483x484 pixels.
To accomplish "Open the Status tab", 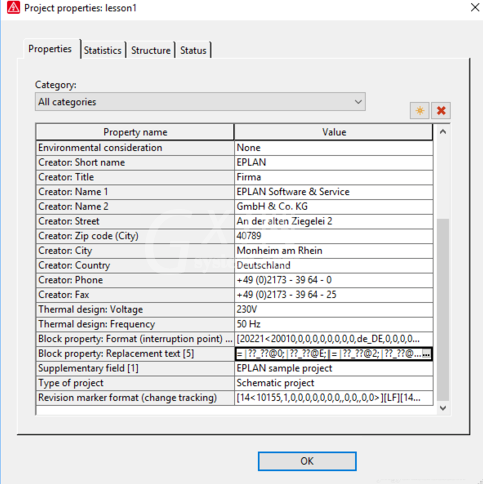I will (193, 50).
